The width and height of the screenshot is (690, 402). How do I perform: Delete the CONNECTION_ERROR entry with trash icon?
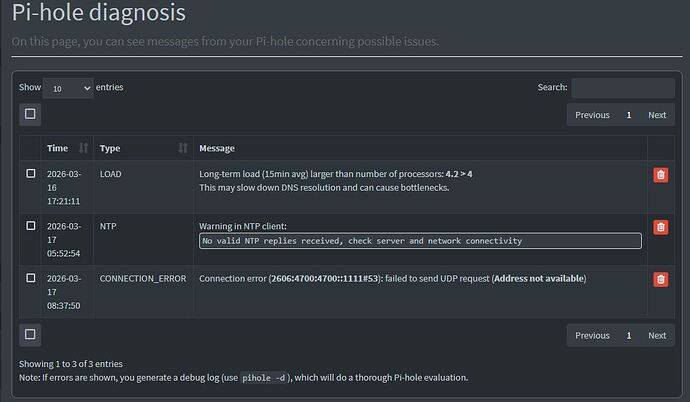661,280
